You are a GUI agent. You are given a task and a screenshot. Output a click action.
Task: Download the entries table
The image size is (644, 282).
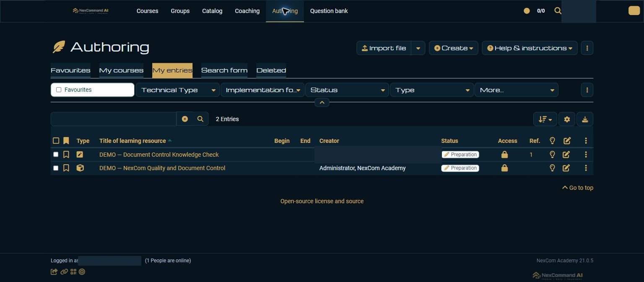tap(585, 119)
